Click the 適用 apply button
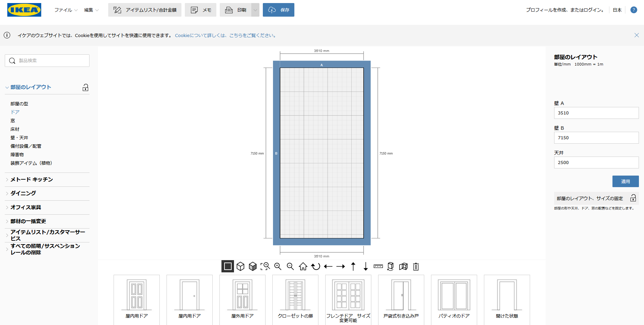644x325 pixels. click(x=625, y=181)
